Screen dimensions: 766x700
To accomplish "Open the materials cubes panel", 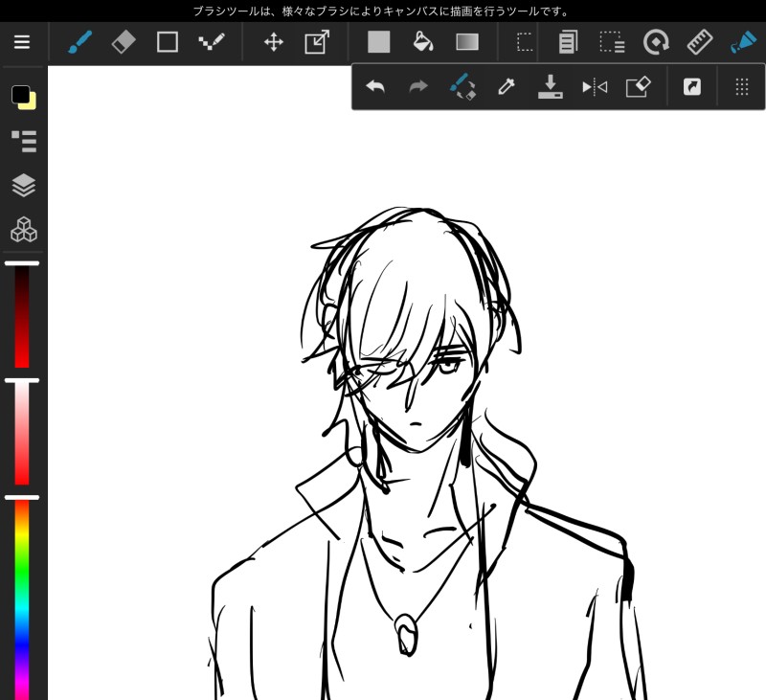I will 23,230.
